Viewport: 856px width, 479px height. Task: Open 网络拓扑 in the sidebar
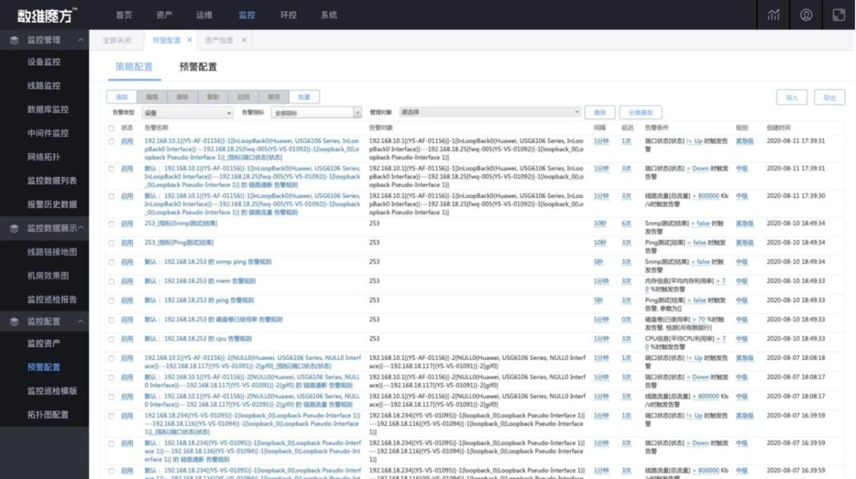(44, 157)
